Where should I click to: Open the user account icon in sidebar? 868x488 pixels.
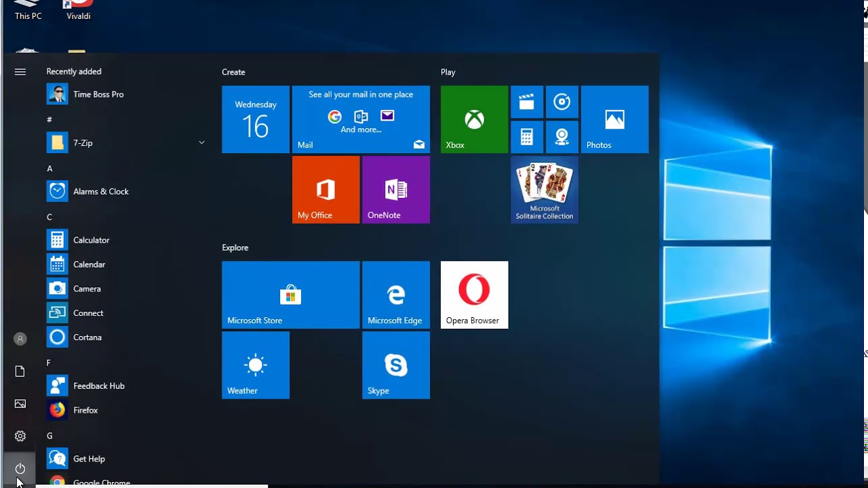(20, 339)
